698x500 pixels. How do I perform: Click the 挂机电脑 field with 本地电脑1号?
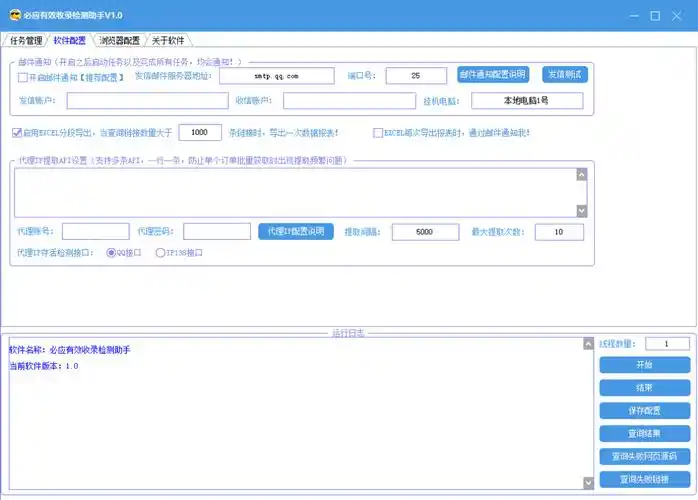[527, 101]
